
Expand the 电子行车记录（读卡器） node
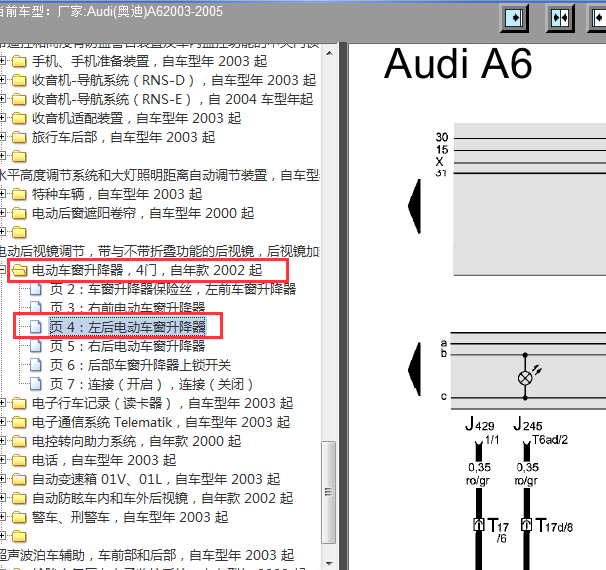pos(2,403)
